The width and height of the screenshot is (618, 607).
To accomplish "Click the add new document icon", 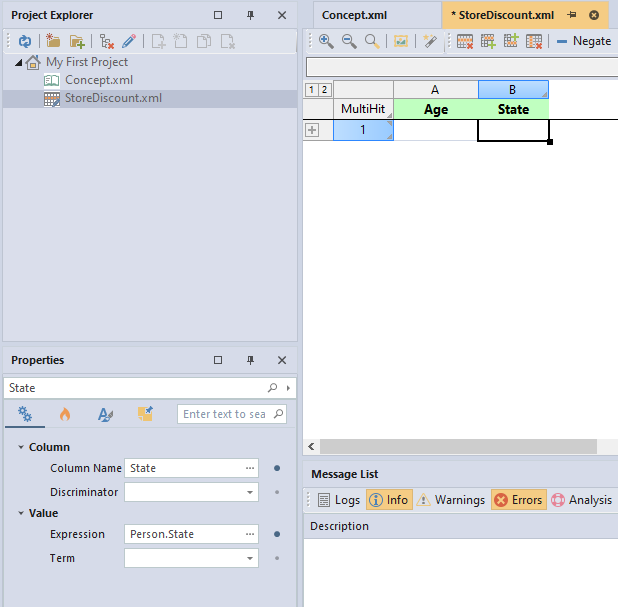I will point(158,41).
